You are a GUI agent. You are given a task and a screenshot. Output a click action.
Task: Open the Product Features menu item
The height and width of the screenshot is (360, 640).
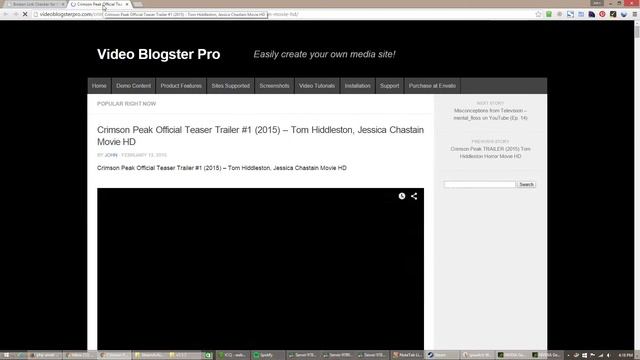181,86
